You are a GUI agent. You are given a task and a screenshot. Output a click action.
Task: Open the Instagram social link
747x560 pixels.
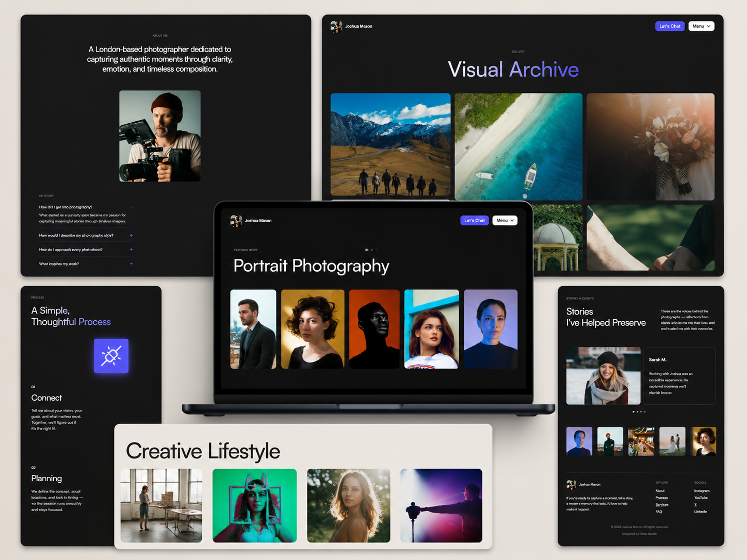pyautogui.click(x=702, y=491)
